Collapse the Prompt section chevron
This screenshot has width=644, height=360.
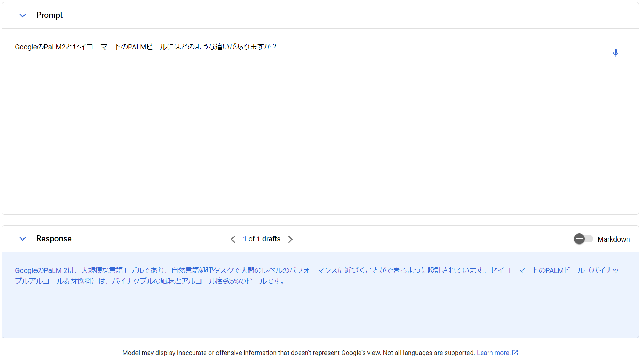[x=22, y=15]
